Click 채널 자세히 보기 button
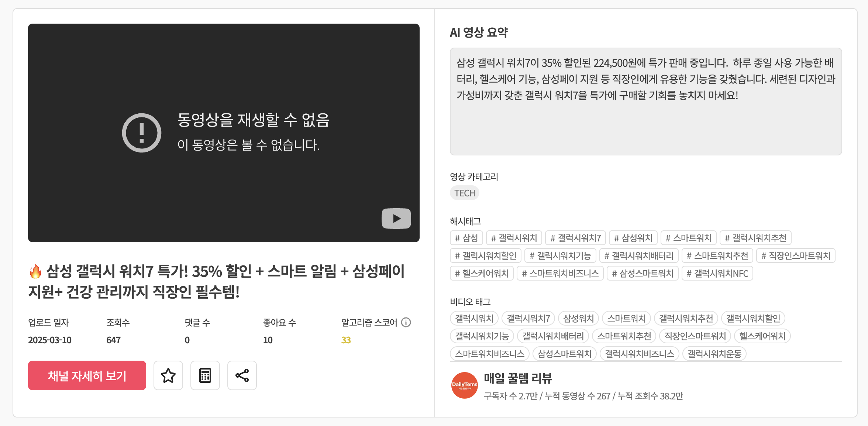 87,375
